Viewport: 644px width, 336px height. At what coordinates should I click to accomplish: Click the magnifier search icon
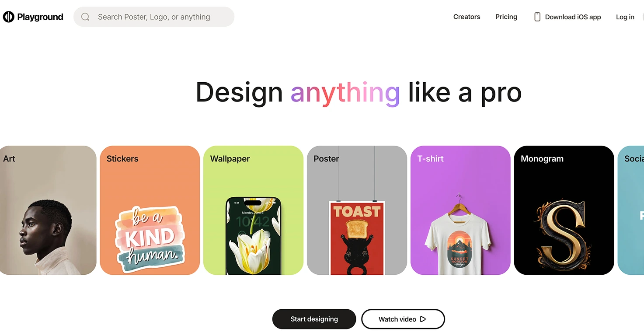point(85,17)
